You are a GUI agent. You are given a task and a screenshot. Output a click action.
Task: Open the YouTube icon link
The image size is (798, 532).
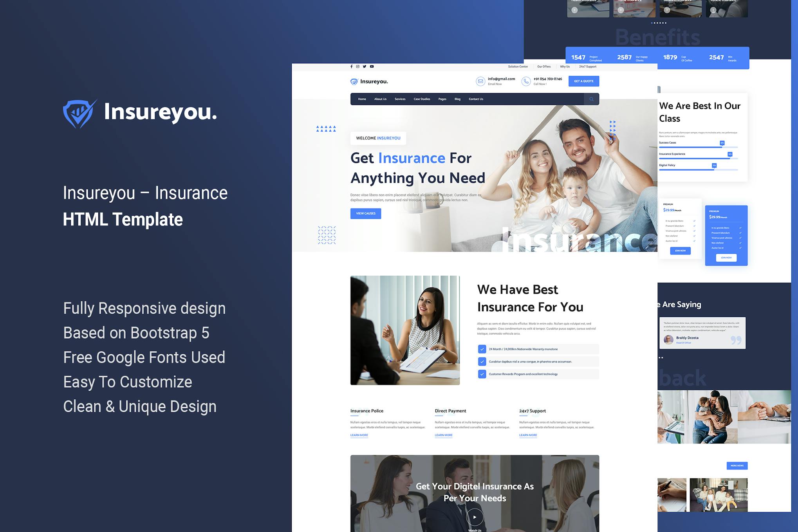tap(372, 67)
